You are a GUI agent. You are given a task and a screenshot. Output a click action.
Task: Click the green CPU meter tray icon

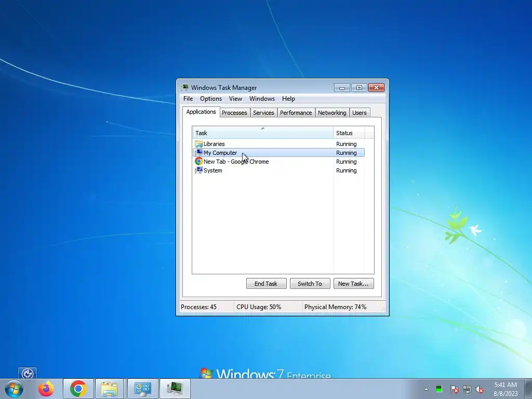(x=439, y=389)
